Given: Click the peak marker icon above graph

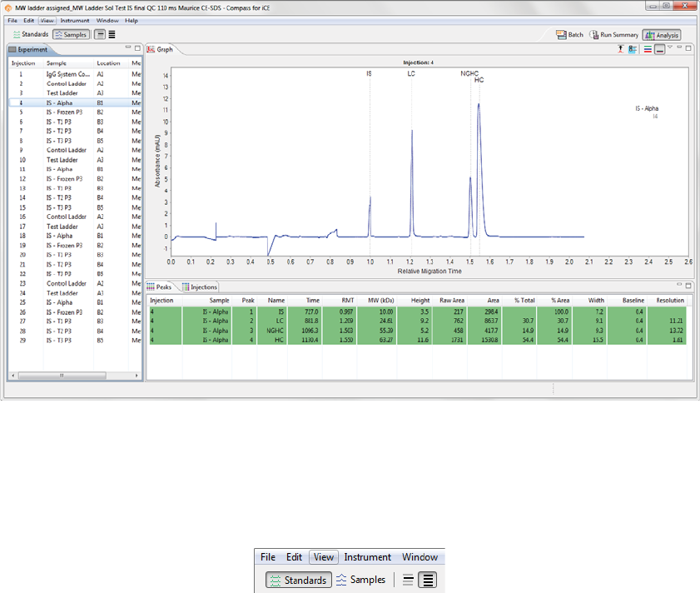Looking at the screenshot, I should pos(620,50).
